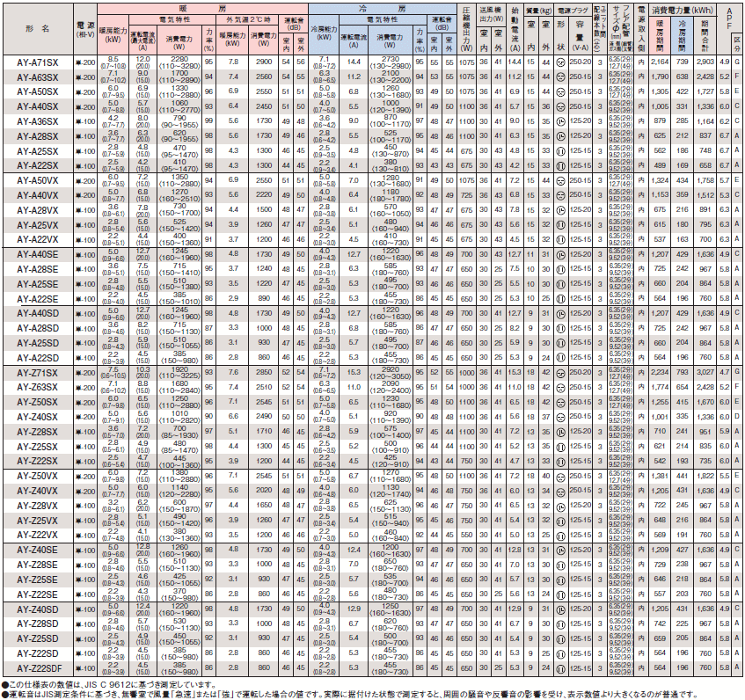Screen dimensions: 745x700
Task: Click the AY-A28SE model name
Action: 38,270
